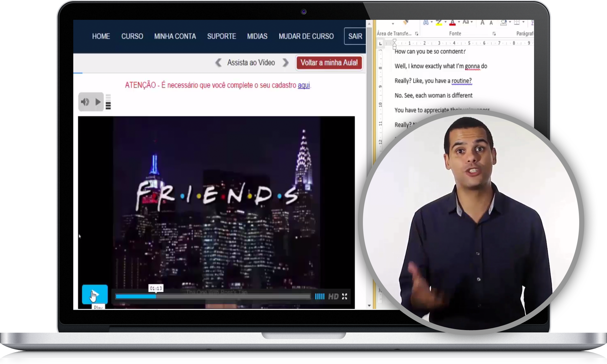Viewport: 607px width, 364px height.
Task: Play the Friends video
Action: click(95, 294)
